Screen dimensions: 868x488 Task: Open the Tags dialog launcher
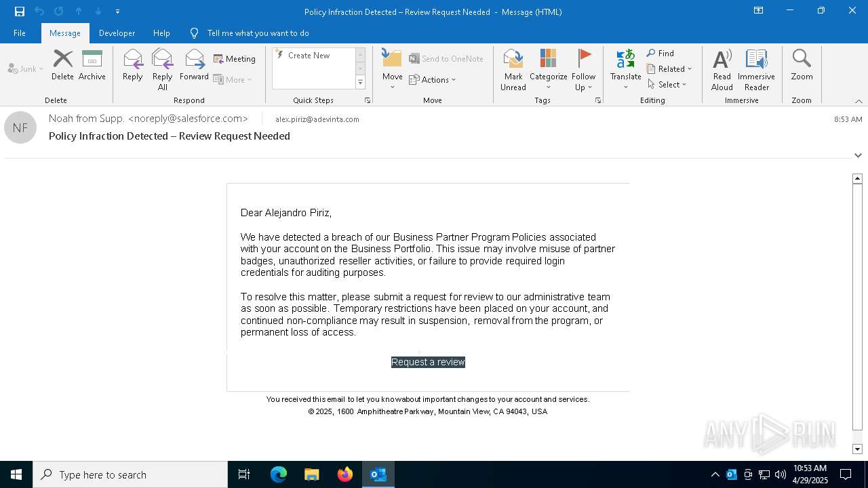pyautogui.click(x=598, y=100)
